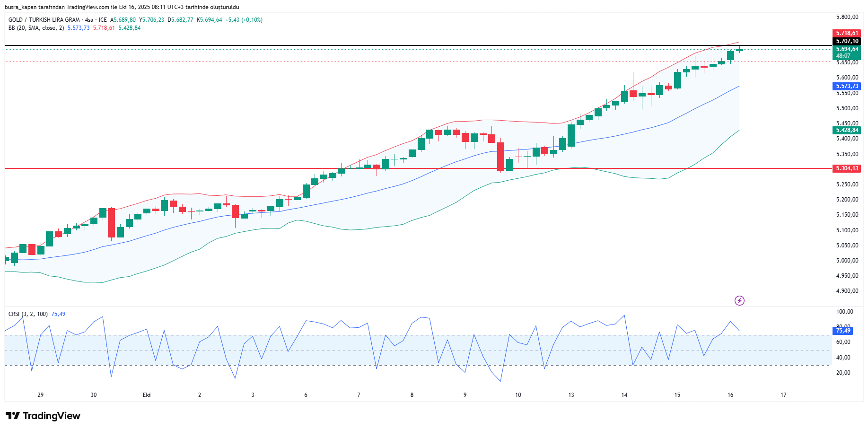
Task: Click the green 5.694,64 current price label
Action: (846, 49)
